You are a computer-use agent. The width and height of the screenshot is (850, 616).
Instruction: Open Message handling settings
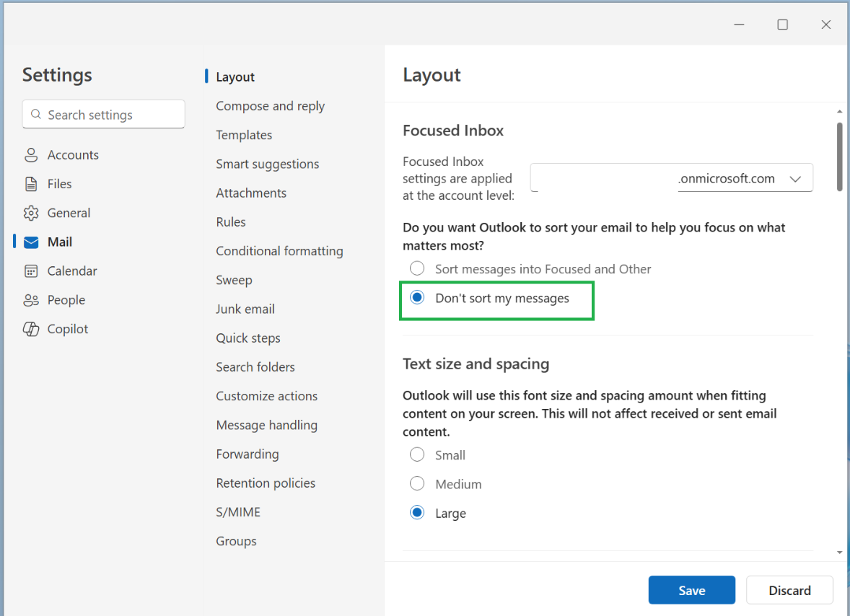(x=267, y=426)
